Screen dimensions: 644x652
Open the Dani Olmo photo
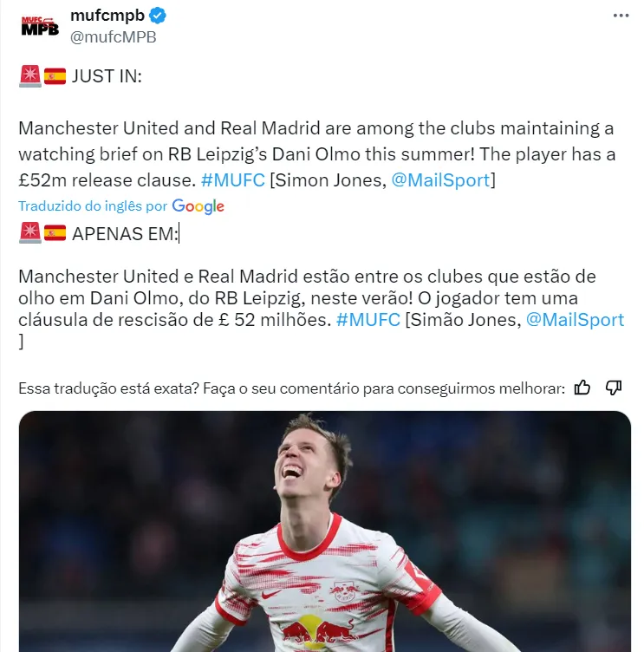tap(325, 531)
